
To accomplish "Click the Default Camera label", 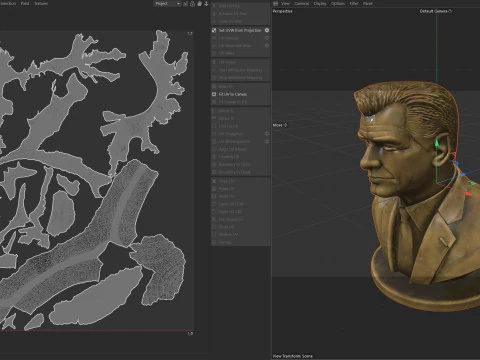I will (433, 11).
